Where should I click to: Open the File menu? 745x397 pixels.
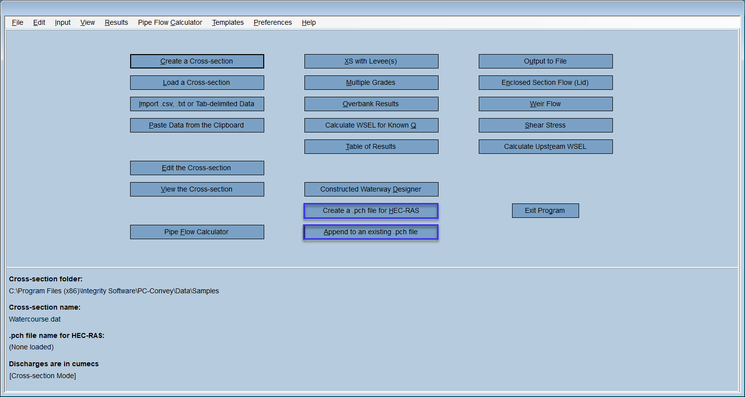tap(18, 22)
